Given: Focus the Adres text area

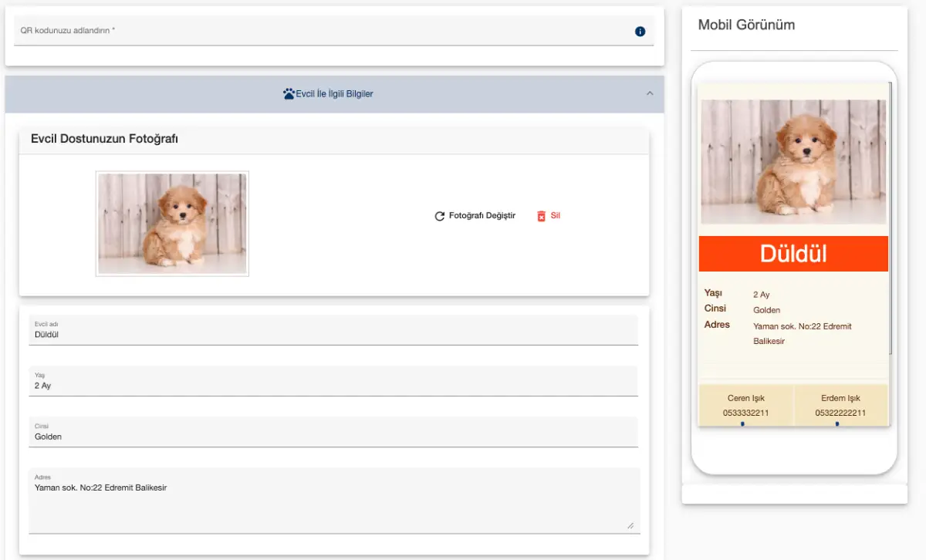Looking at the screenshot, I should (333, 501).
